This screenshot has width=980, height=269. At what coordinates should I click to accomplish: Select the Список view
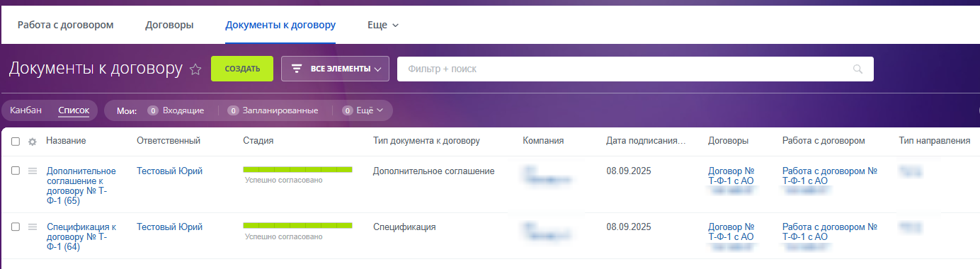tap(74, 110)
